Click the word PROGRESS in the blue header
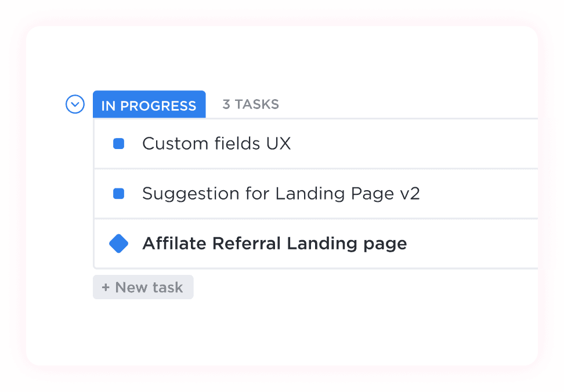Image resolution: width=564 pixels, height=392 pixels. (x=158, y=106)
